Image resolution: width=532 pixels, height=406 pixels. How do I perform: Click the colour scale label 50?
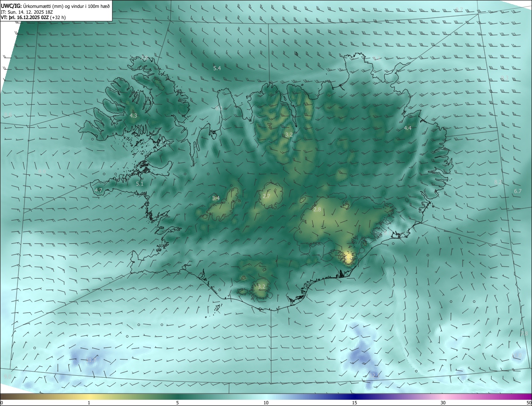(529, 403)
